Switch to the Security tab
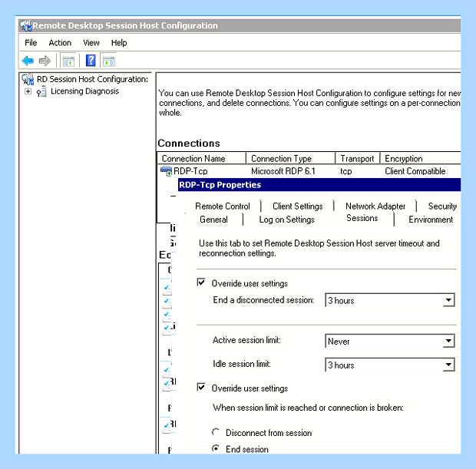The width and height of the screenshot is (476, 469). tap(442, 206)
